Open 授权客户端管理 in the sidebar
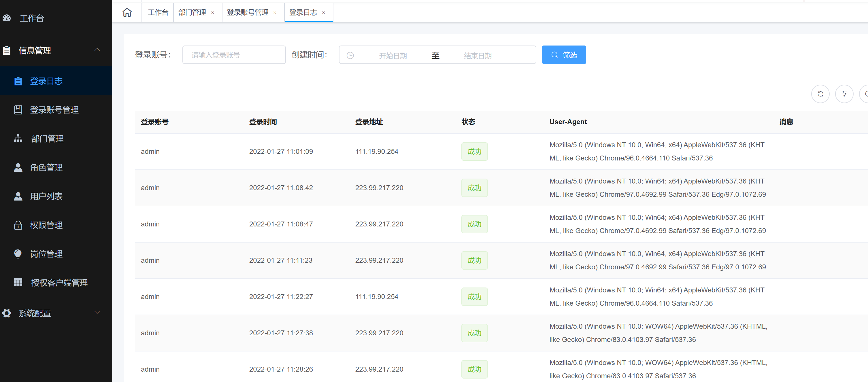Image resolution: width=868 pixels, height=382 pixels. (x=56, y=282)
